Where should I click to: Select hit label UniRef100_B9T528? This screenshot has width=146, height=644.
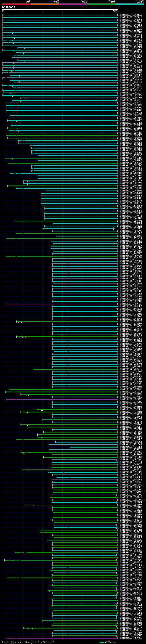pos(131,560)
